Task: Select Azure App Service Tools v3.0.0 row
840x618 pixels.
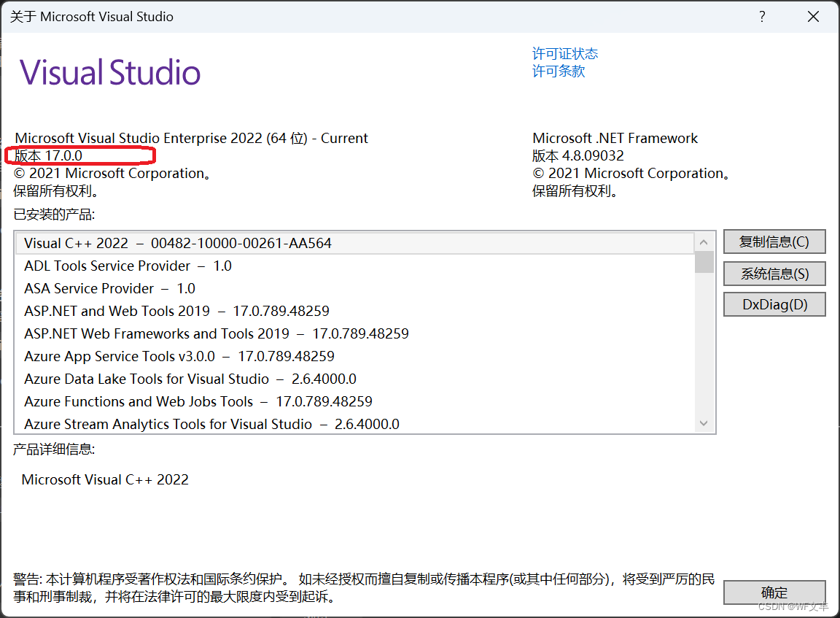Action: click(x=355, y=357)
